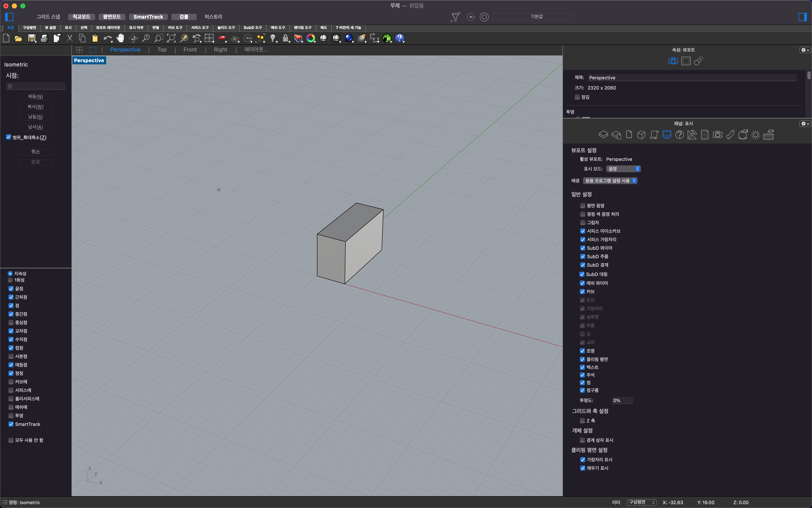Enable the 그림자 (shadows) checkbox
This screenshot has height=508, width=812.
tap(583, 222)
